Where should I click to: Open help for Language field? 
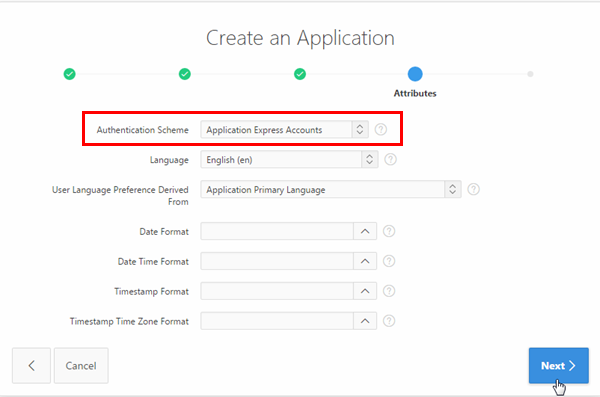click(x=390, y=159)
